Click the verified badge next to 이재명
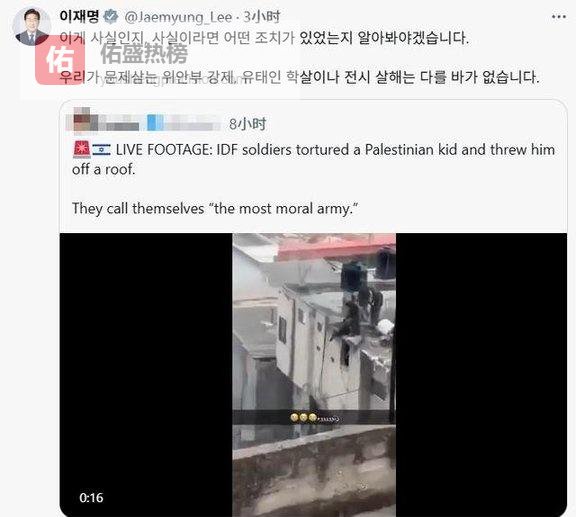This screenshot has height=517, width=576. coord(111,16)
